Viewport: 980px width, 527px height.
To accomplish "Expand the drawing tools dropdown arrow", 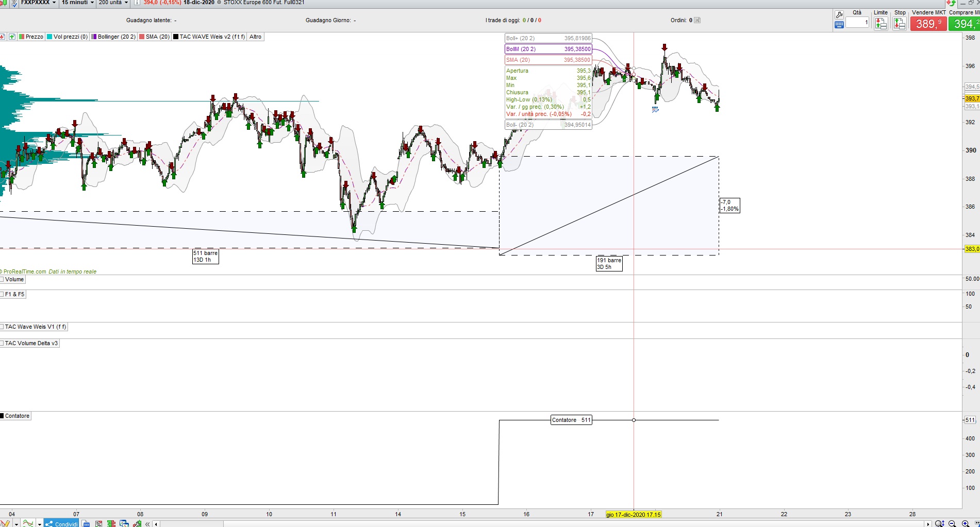I will [x=16, y=524].
